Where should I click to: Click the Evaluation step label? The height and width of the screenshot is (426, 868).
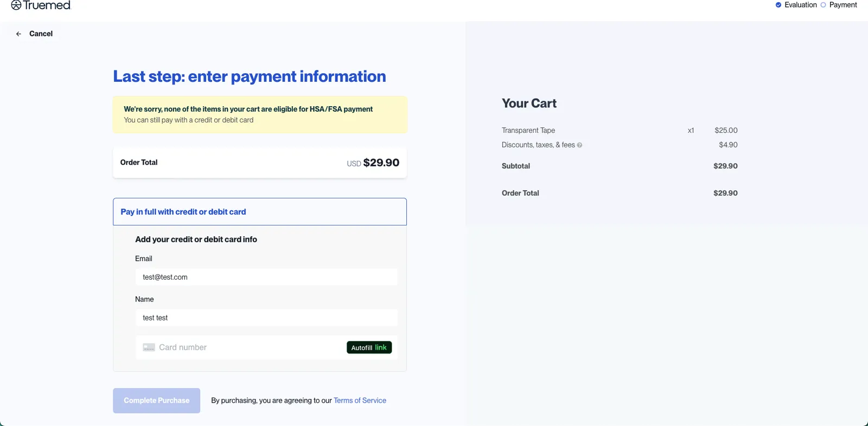pos(801,5)
